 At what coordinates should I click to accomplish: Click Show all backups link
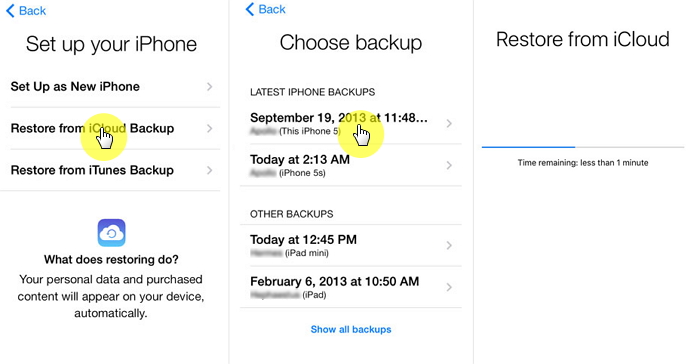tap(351, 330)
